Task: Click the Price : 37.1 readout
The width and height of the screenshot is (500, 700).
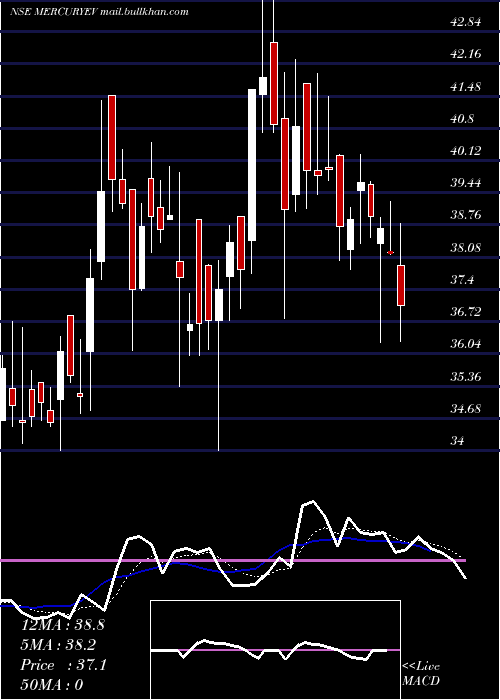Action: [63, 665]
